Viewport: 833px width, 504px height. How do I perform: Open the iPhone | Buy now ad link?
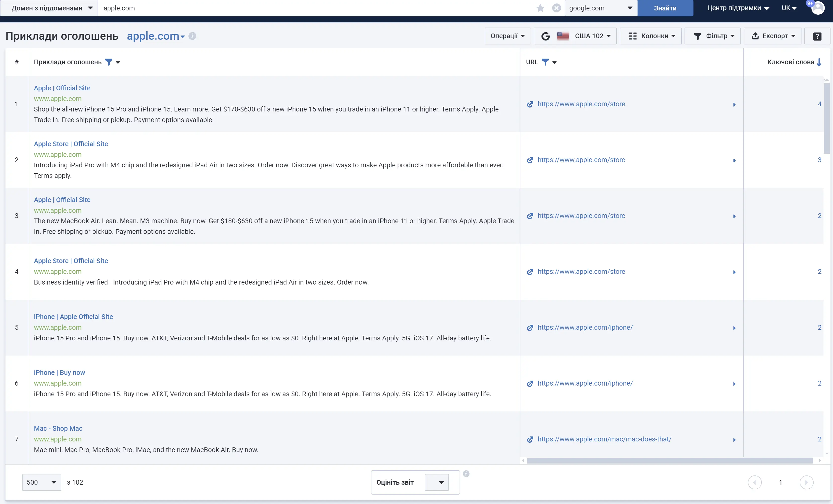(x=60, y=372)
